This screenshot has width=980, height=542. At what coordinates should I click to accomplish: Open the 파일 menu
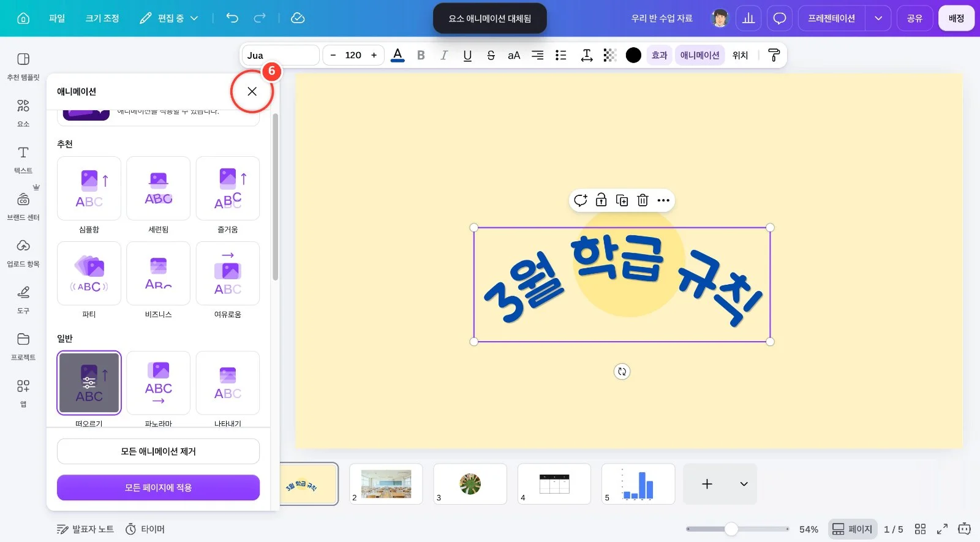57,18
